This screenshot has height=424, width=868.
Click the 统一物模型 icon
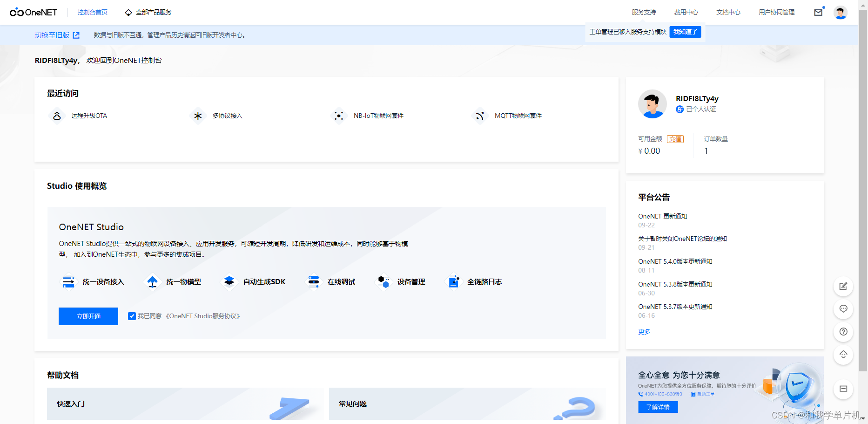point(152,282)
